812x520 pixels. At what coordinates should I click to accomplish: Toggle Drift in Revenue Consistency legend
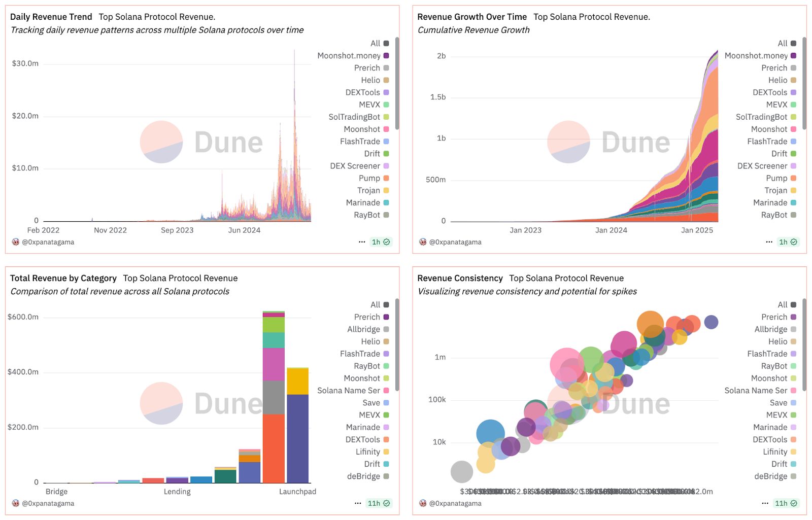tap(784, 464)
